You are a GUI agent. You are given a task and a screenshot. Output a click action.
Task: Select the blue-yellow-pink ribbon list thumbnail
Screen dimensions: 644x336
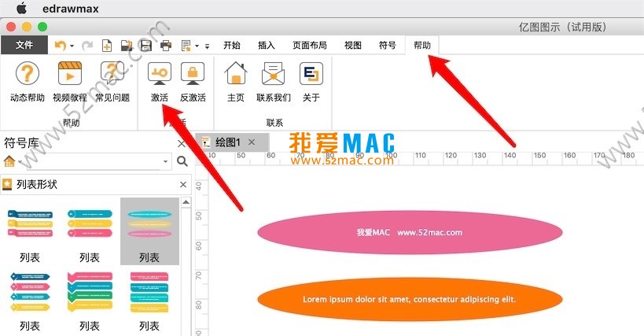point(30,223)
